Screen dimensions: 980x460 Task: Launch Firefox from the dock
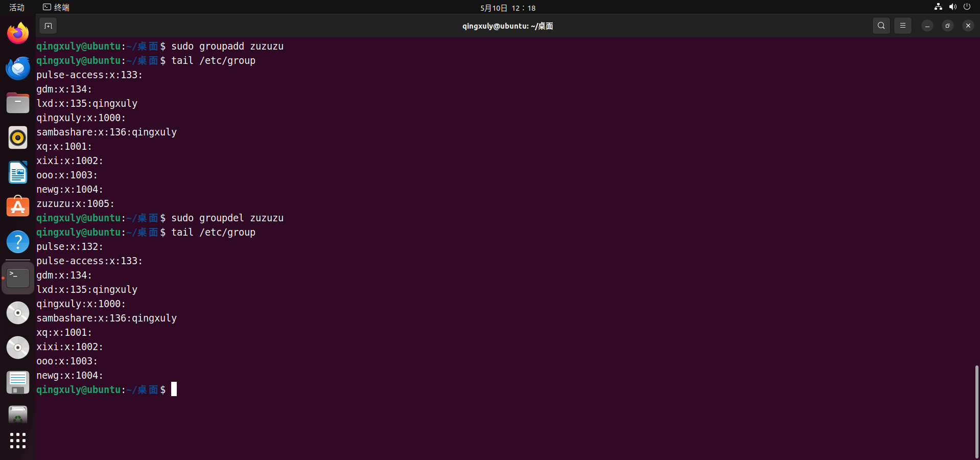[x=18, y=33]
